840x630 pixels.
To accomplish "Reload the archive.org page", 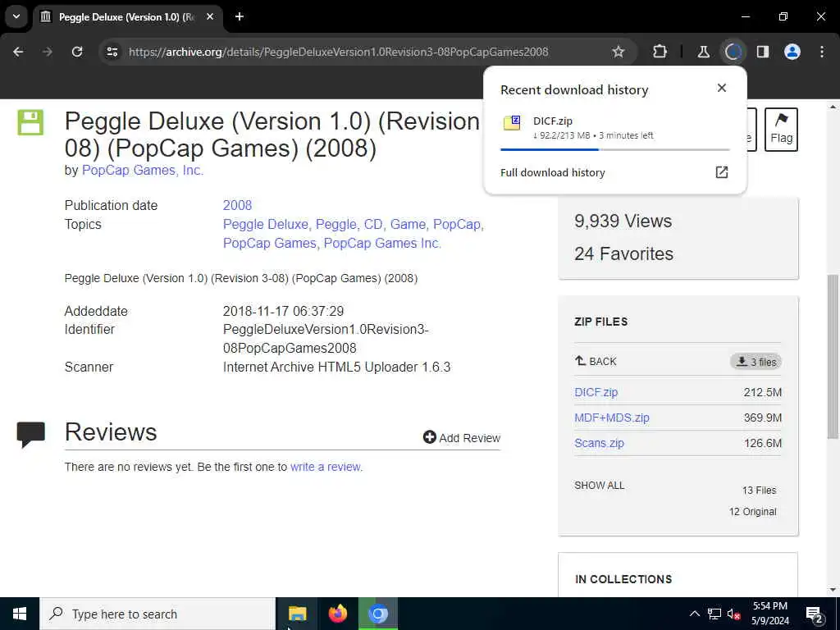I will point(77,52).
